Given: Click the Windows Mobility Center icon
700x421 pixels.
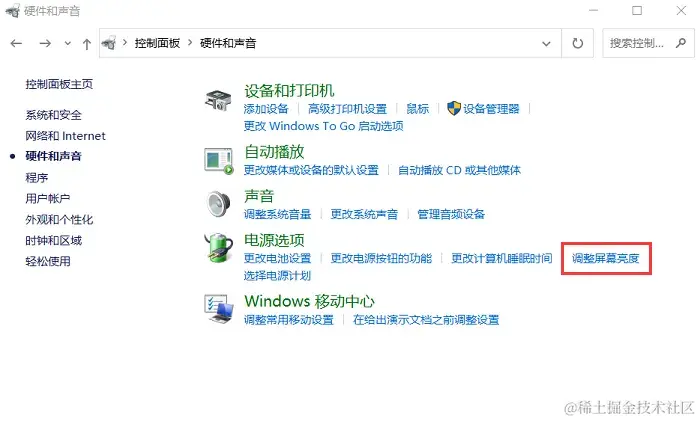Looking at the screenshot, I should tap(219, 308).
